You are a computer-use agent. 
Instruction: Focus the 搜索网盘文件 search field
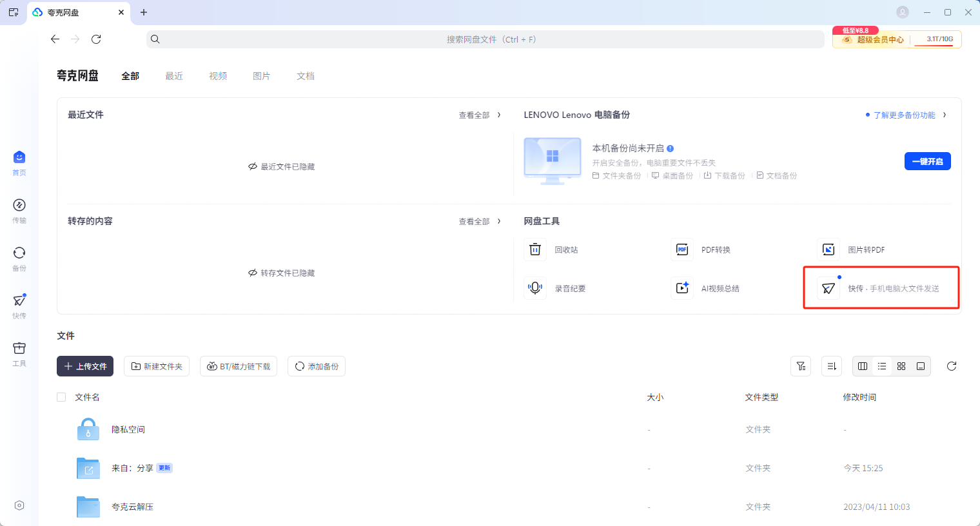click(485, 39)
